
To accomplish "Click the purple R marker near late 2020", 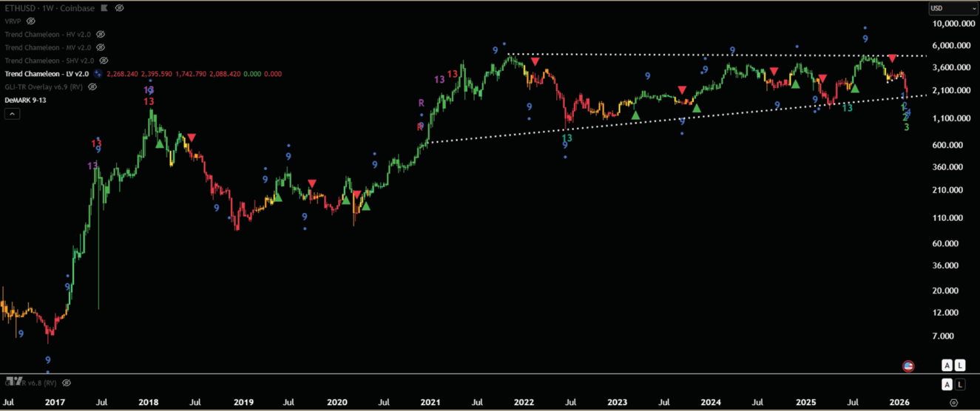I will point(421,103).
